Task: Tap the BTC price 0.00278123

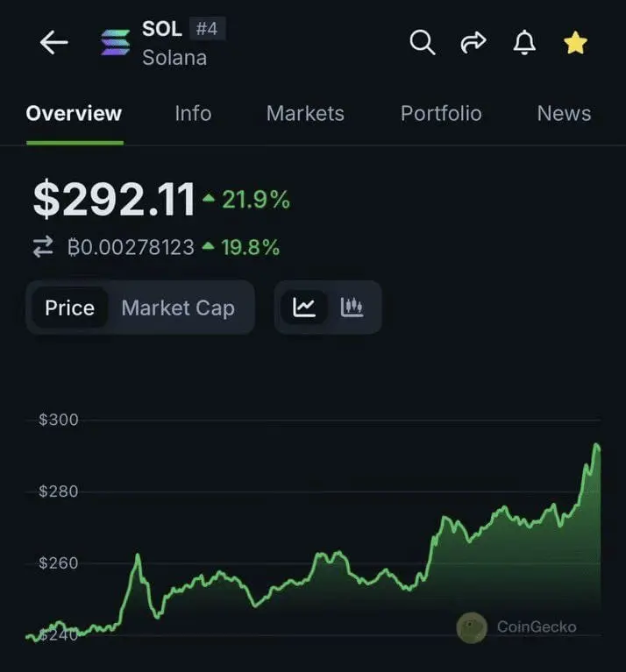Action: (131, 248)
